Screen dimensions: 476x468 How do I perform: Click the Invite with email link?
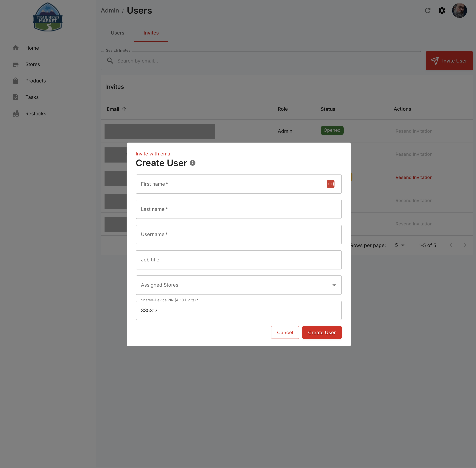pyautogui.click(x=154, y=154)
